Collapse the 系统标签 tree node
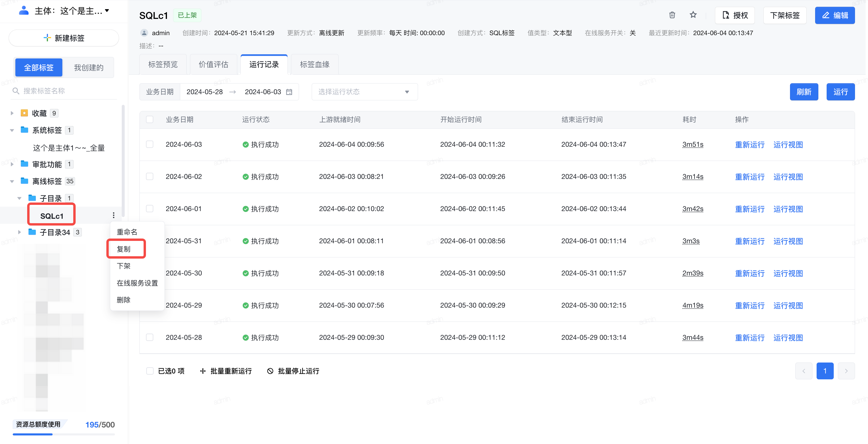Image resolution: width=868 pixels, height=444 pixels. 12,130
